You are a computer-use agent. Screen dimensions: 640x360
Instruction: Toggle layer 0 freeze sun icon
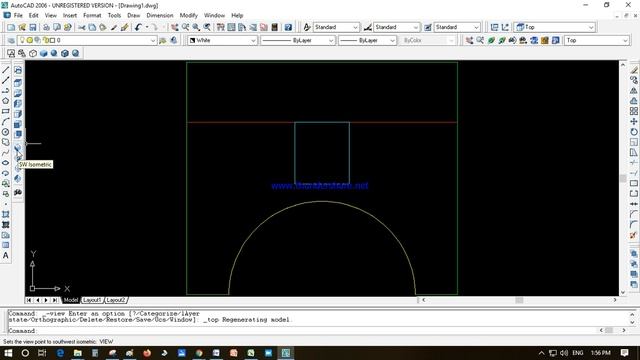click(30, 40)
